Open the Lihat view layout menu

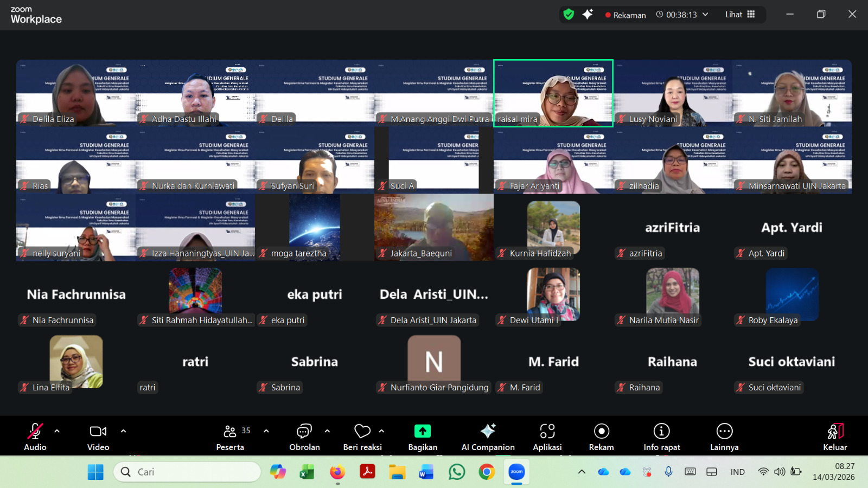click(740, 15)
